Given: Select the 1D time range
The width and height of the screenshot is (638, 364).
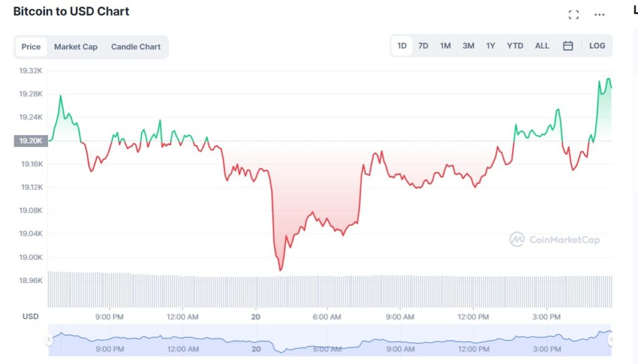Looking at the screenshot, I should pyautogui.click(x=402, y=46).
